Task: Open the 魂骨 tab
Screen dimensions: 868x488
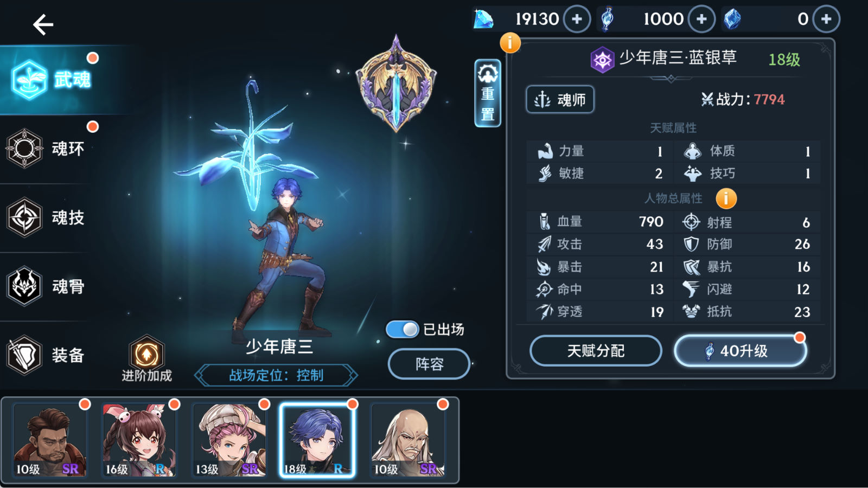Action: coord(49,286)
